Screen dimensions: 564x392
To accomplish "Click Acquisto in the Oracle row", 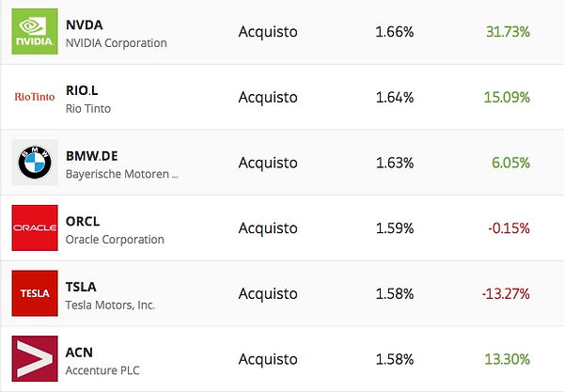I will point(268,228).
